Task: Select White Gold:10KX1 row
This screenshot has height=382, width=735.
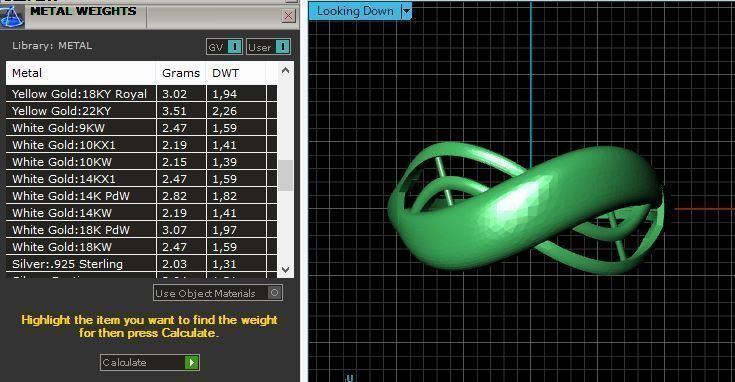Action: 142,145
